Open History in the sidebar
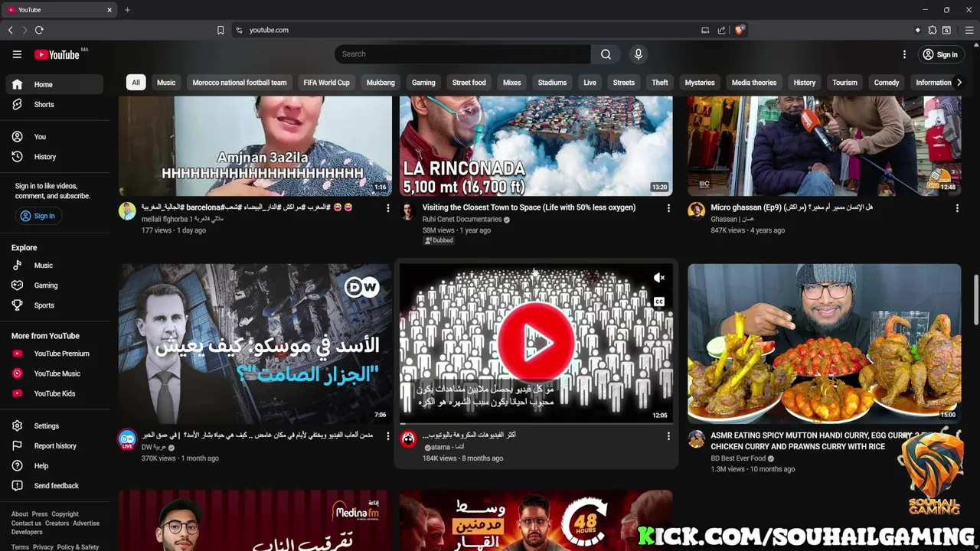The image size is (980, 551). point(54,156)
